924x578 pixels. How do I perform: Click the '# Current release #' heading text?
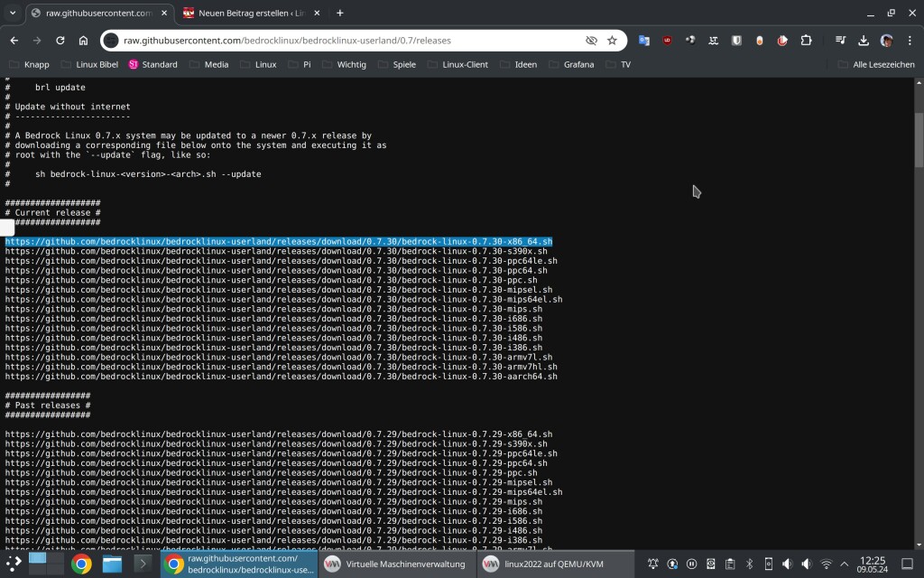52,212
